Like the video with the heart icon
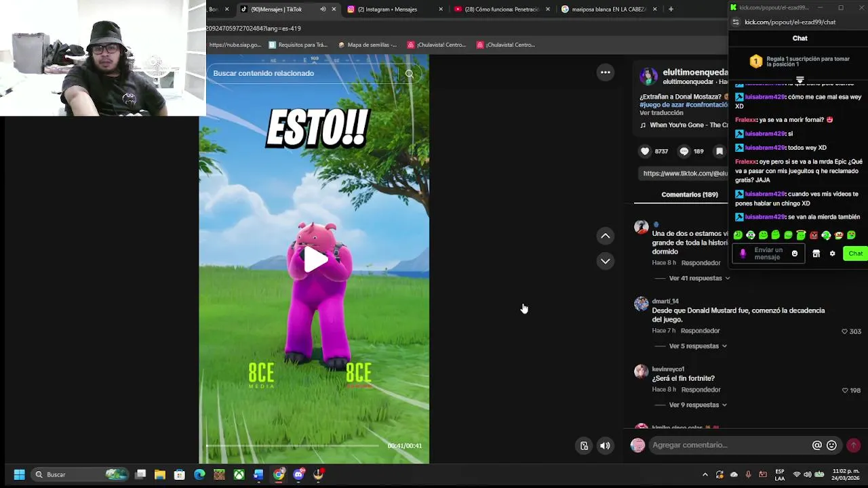 (x=645, y=151)
